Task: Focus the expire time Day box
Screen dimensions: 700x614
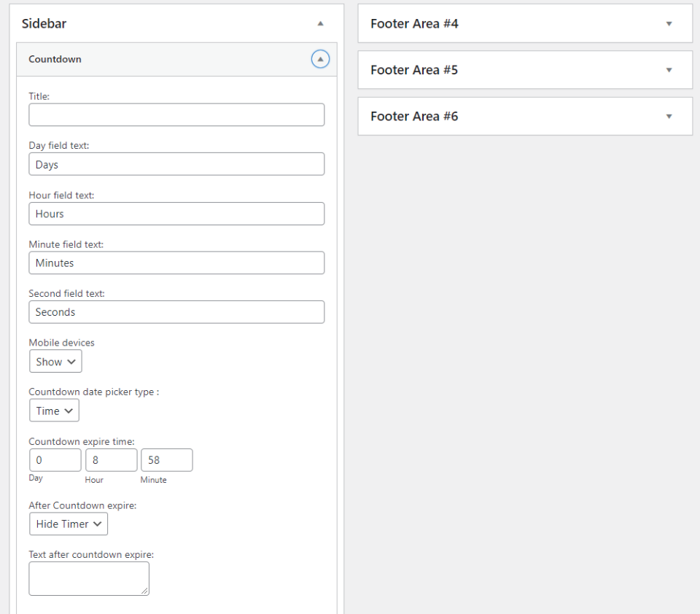Action: (55, 460)
